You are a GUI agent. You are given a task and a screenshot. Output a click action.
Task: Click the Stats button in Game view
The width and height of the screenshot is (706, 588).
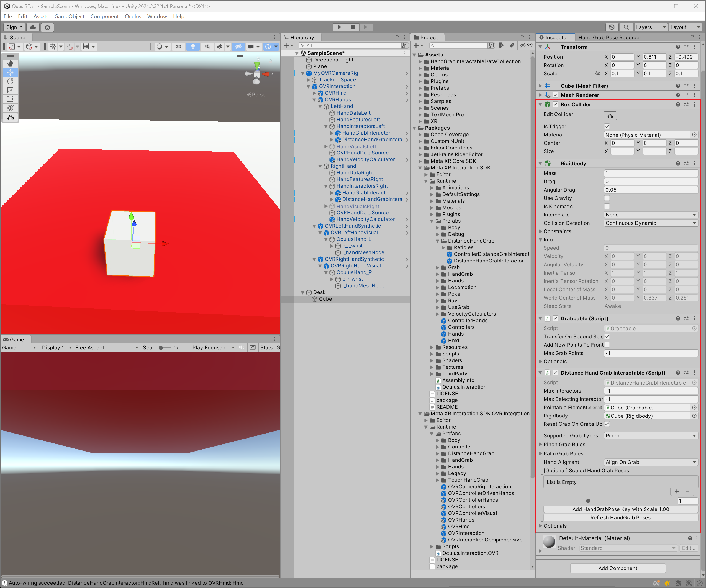[266, 347]
